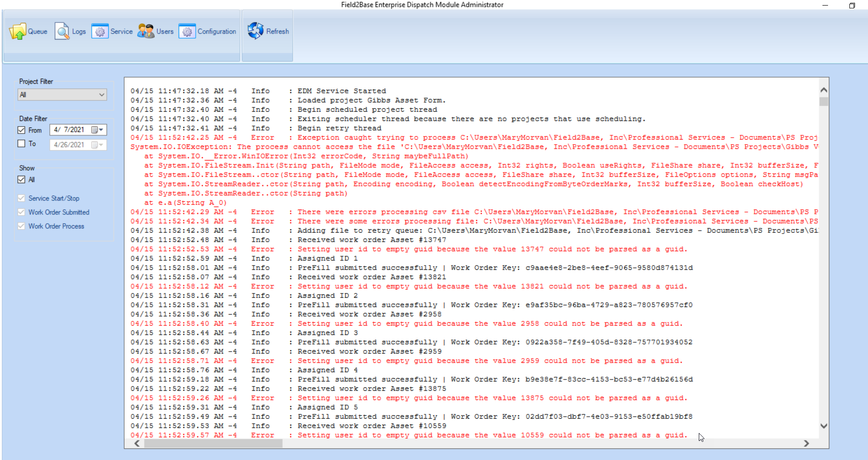Image resolution: width=868 pixels, height=460 pixels.
Task: Restore down the Field2Base window
Action: [x=852, y=6]
